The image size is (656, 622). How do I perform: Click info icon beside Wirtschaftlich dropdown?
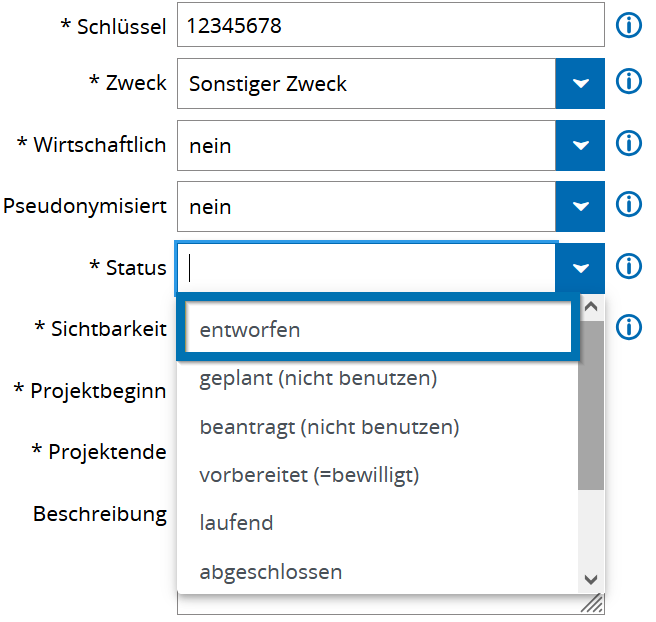(x=628, y=143)
